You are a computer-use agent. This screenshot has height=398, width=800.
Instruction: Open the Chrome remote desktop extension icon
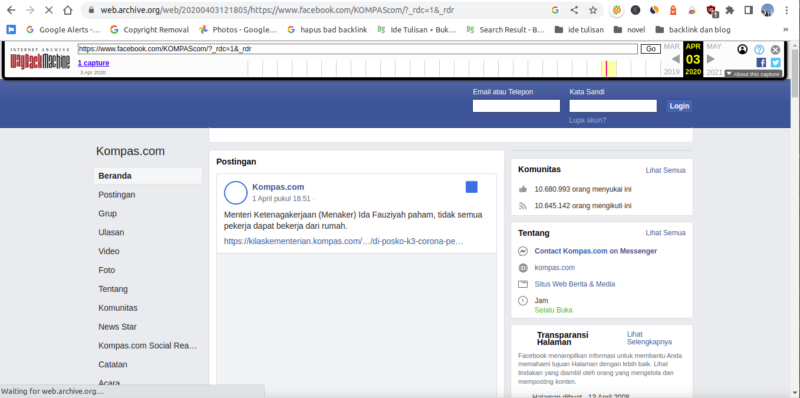(x=692, y=10)
